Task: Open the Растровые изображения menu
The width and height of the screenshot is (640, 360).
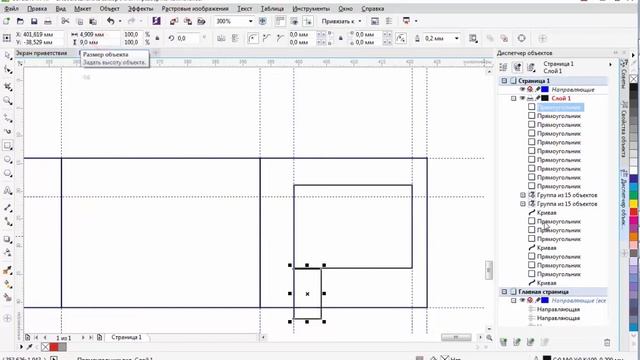Action: point(195,9)
